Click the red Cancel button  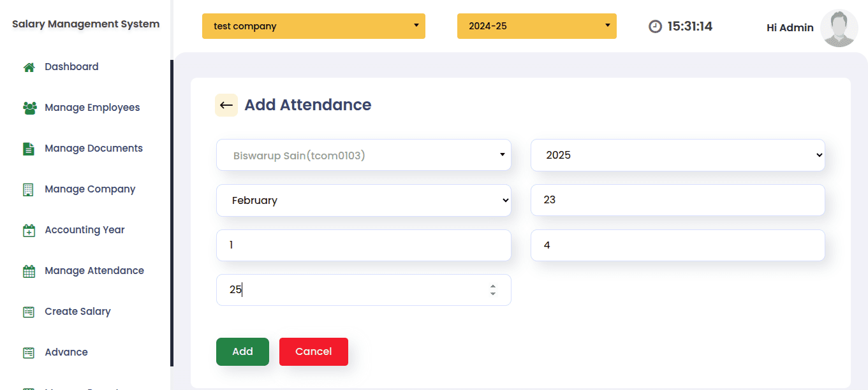click(314, 352)
